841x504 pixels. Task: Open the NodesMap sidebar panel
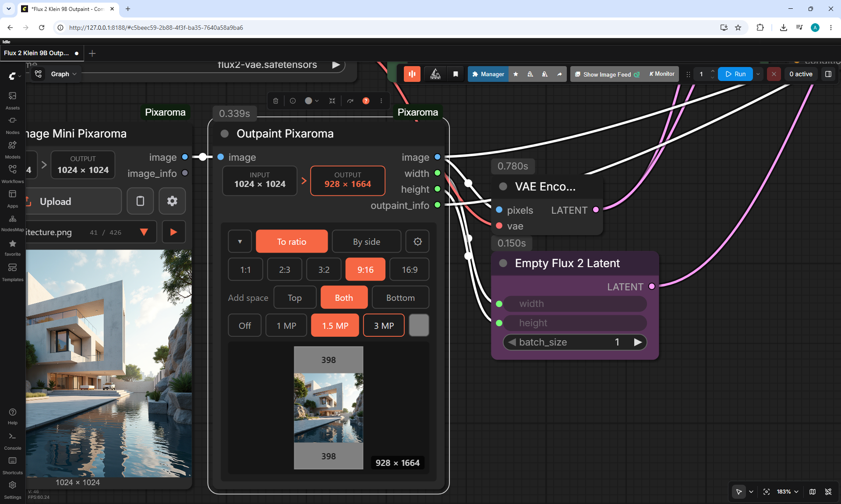[x=12, y=223]
